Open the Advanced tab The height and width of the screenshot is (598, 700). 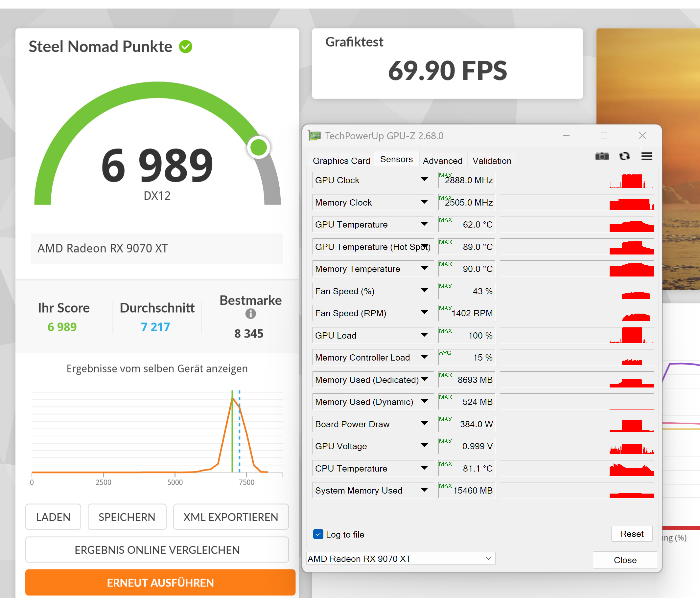(442, 161)
